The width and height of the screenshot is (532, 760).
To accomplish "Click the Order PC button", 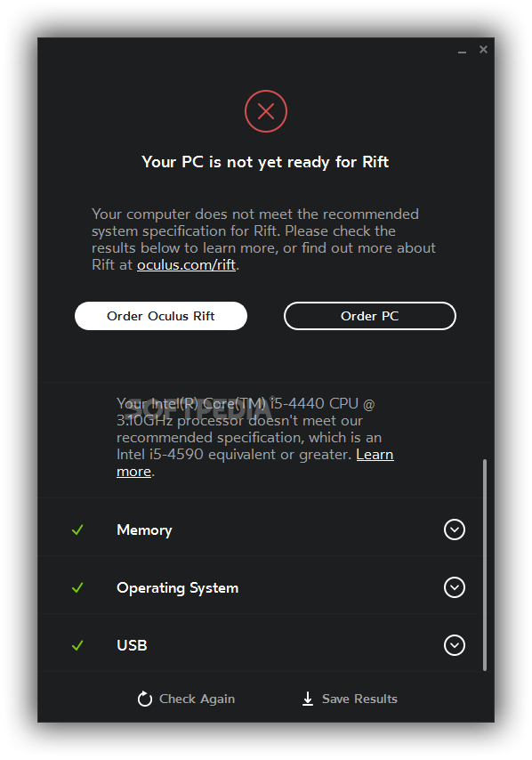I will [369, 316].
